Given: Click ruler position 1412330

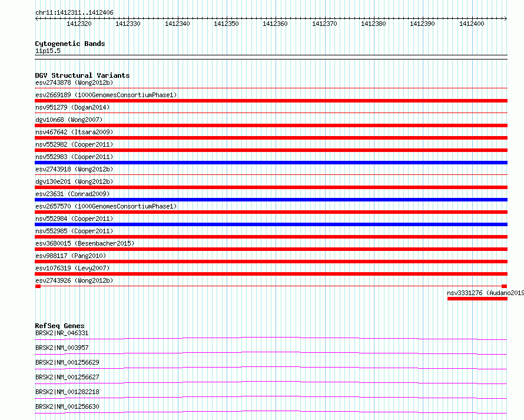Looking at the screenshot, I should tap(128, 24).
